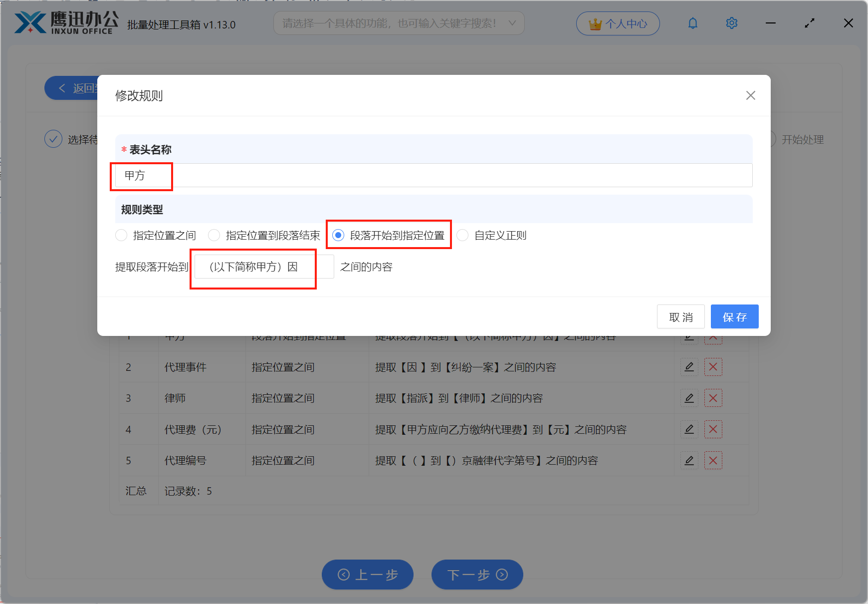Viewport: 868px width, 604px height.
Task: Open the notifications bell icon
Action: (692, 23)
